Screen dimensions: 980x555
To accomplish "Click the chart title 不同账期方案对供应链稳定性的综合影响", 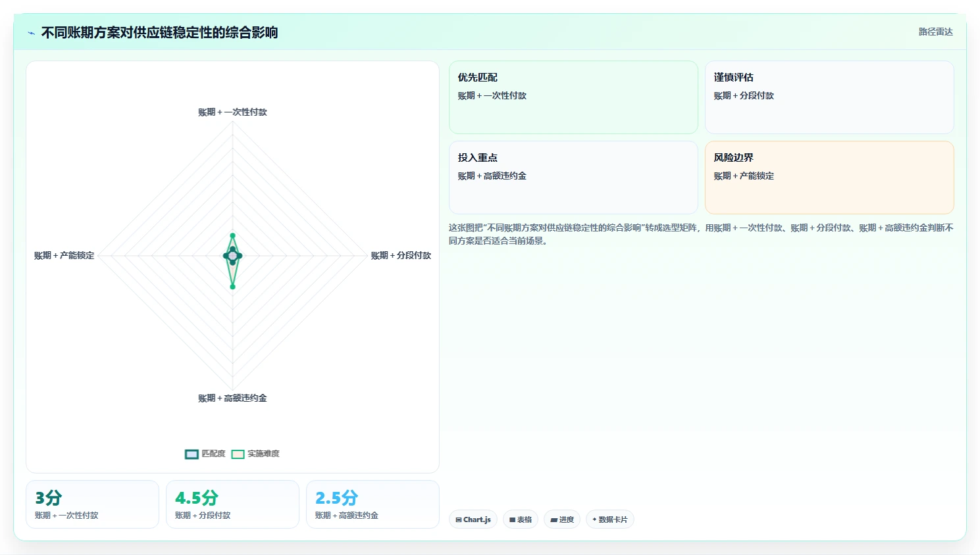I will 159,33.
